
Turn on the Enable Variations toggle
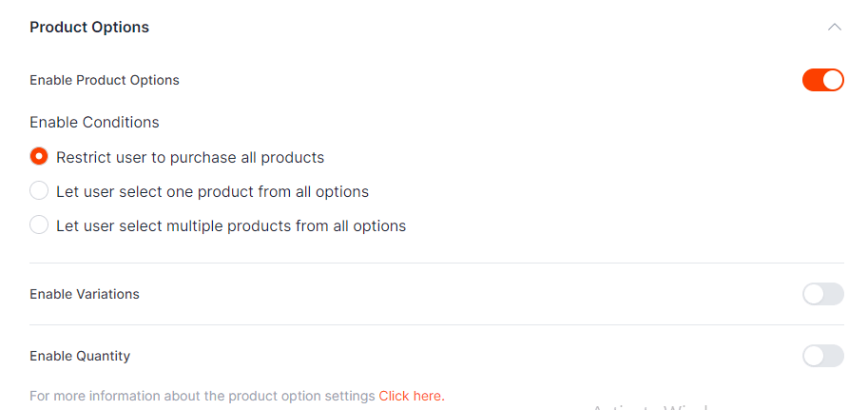[x=822, y=294]
